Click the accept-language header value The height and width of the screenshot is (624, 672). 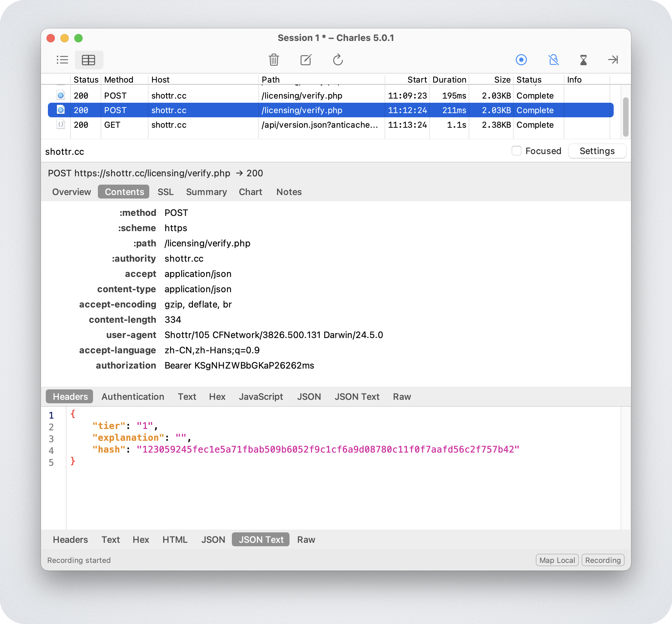tap(212, 350)
